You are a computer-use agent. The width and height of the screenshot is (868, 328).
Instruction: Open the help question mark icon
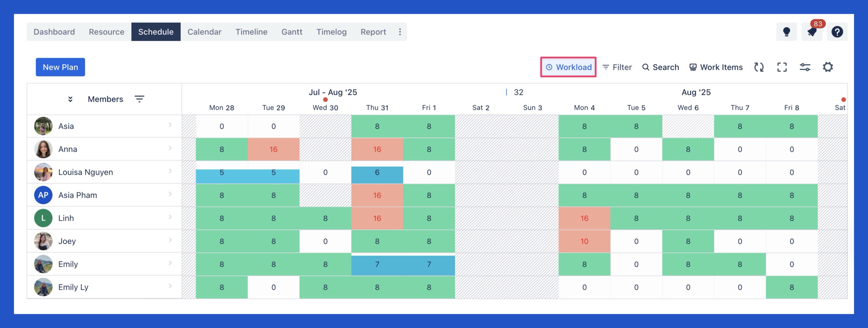pos(837,32)
